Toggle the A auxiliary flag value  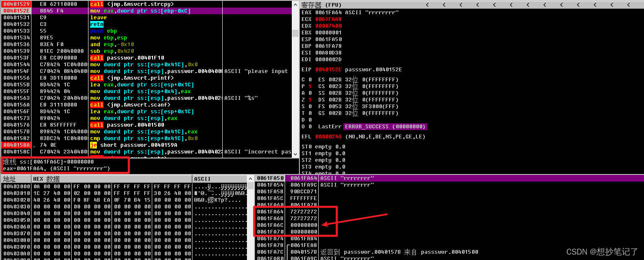pyautogui.click(x=310, y=93)
